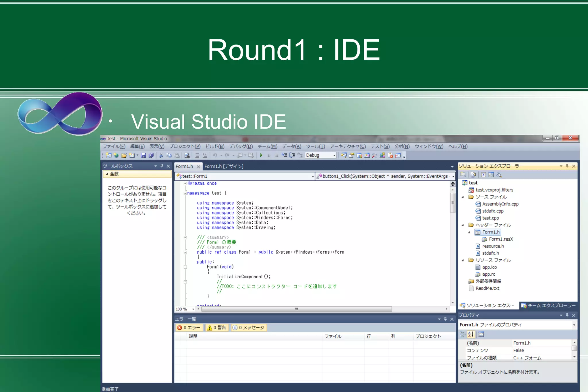Open the ヘルプ(H) menu
Screen dimensions: 588x392
tap(458, 146)
